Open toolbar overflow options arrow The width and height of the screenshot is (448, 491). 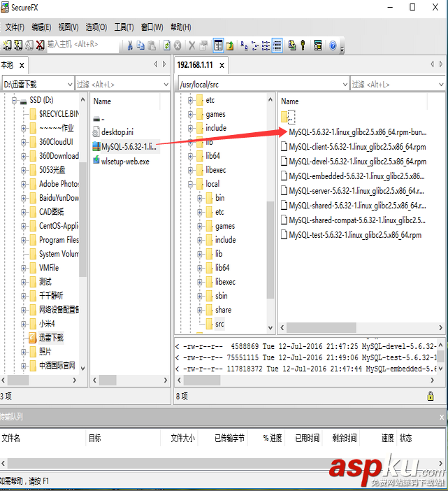pos(342,49)
